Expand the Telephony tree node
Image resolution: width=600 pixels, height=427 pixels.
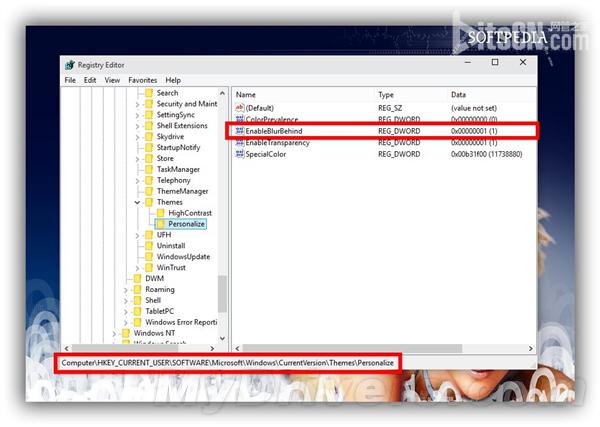137,181
